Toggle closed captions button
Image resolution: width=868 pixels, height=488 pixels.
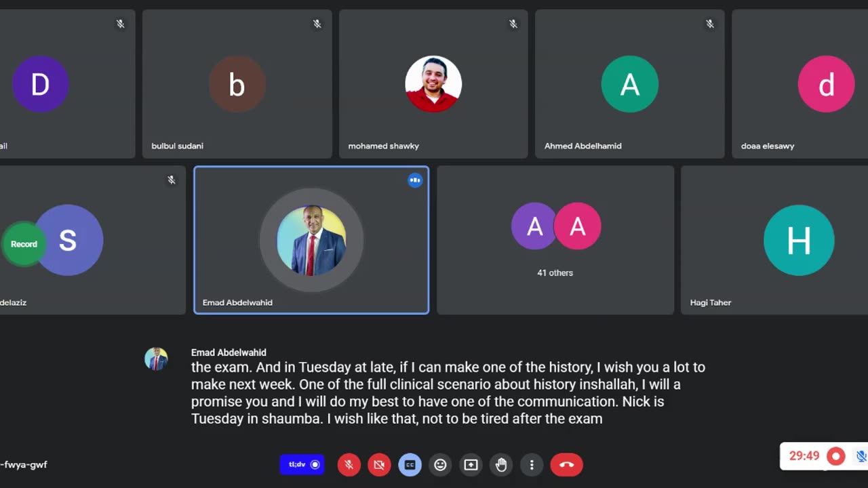[410, 464]
